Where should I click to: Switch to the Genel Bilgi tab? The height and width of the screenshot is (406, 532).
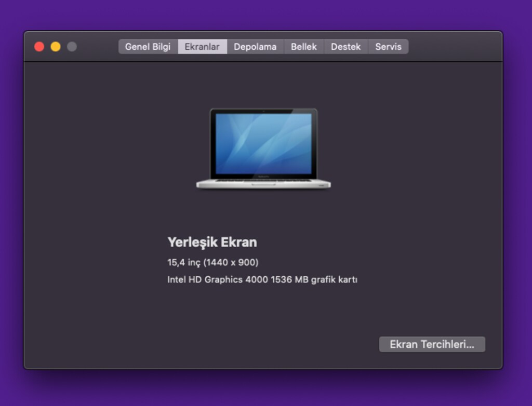148,47
